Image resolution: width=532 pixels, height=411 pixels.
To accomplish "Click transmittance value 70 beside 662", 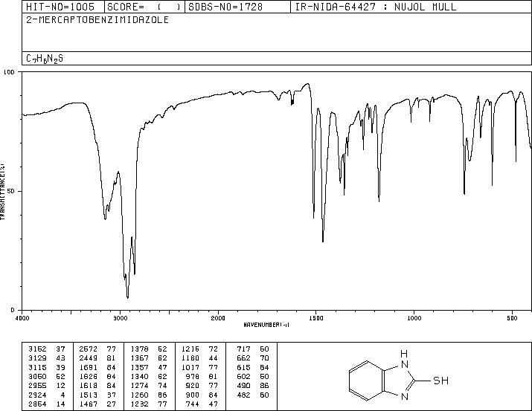I will [264, 358].
